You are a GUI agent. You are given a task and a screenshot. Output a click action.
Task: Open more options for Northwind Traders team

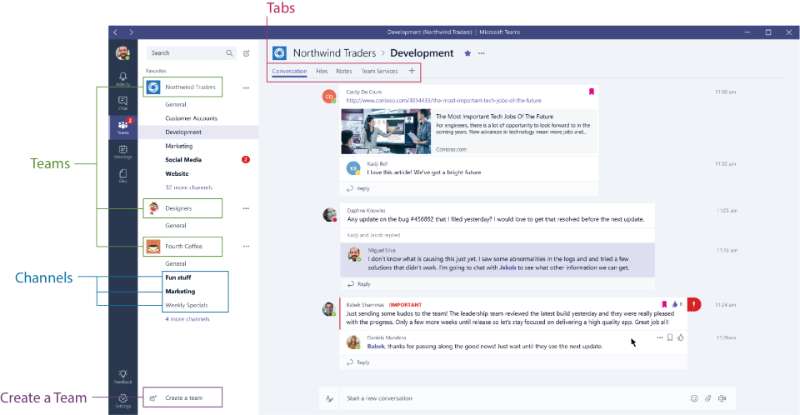click(x=246, y=88)
